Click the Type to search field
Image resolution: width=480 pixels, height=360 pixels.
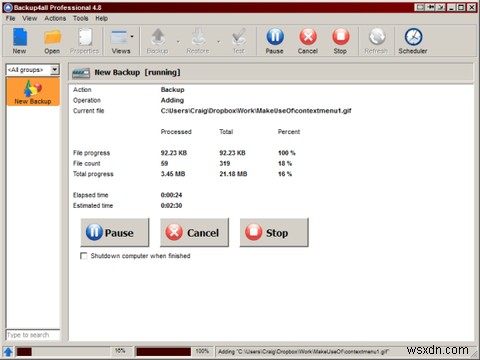(33, 335)
